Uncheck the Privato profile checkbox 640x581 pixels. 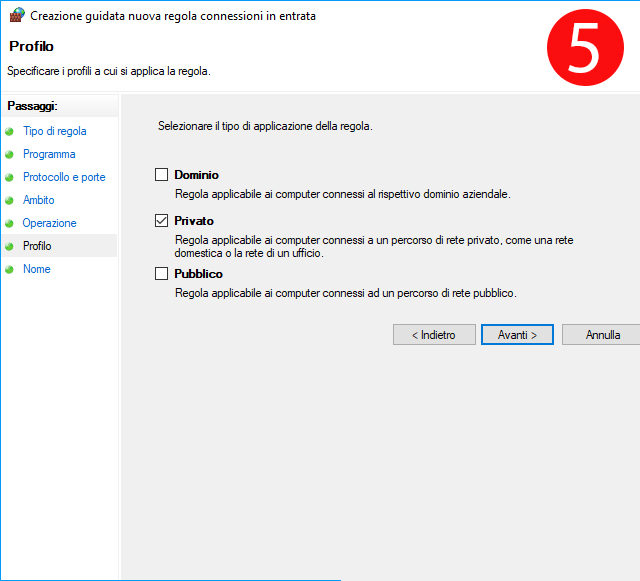pos(162,221)
